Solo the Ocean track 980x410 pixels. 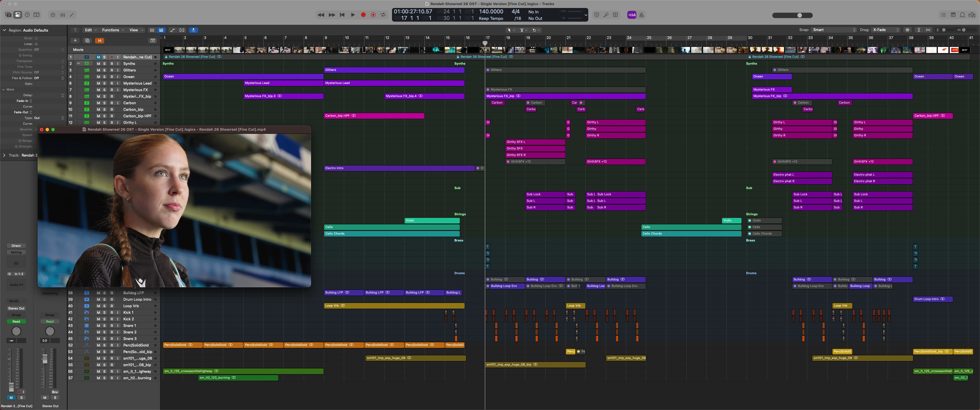(104, 76)
